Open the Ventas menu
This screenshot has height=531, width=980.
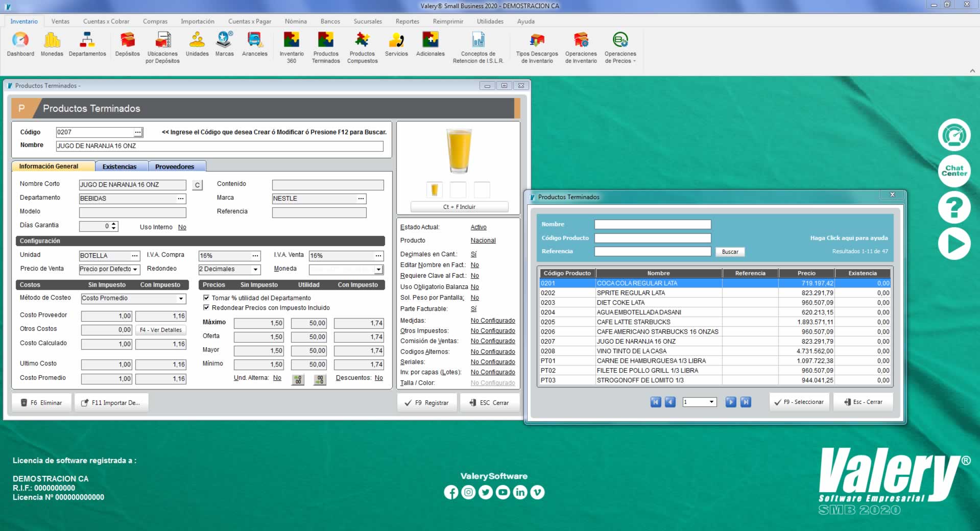pos(60,21)
